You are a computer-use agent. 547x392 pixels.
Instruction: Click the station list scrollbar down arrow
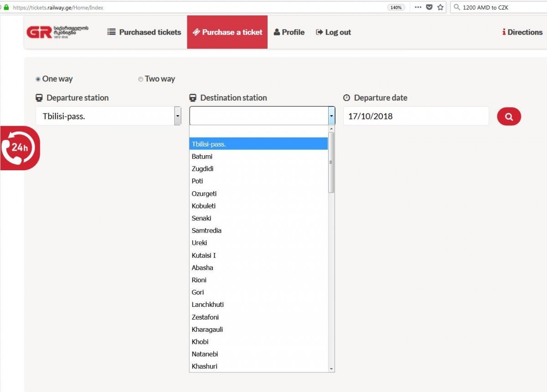pos(331,368)
